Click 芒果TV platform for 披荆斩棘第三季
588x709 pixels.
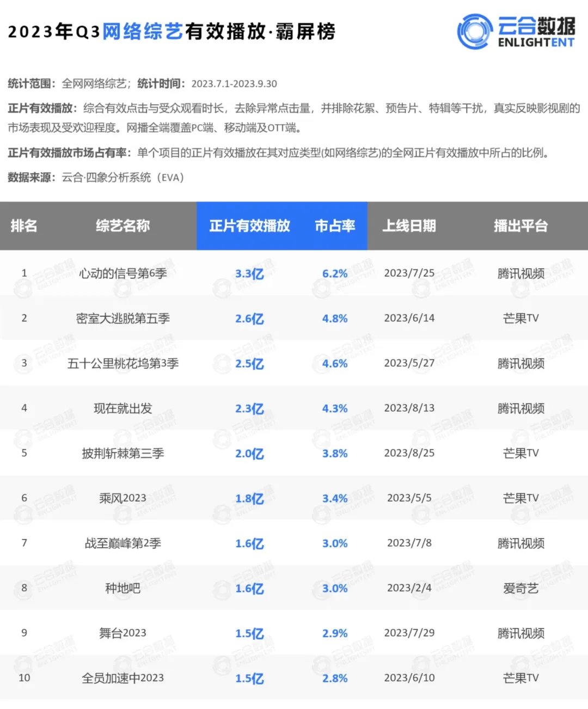pyautogui.click(x=520, y=454)
